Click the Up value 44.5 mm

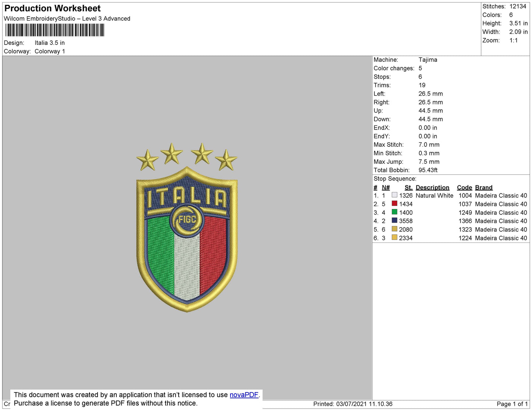click(431, 110)
